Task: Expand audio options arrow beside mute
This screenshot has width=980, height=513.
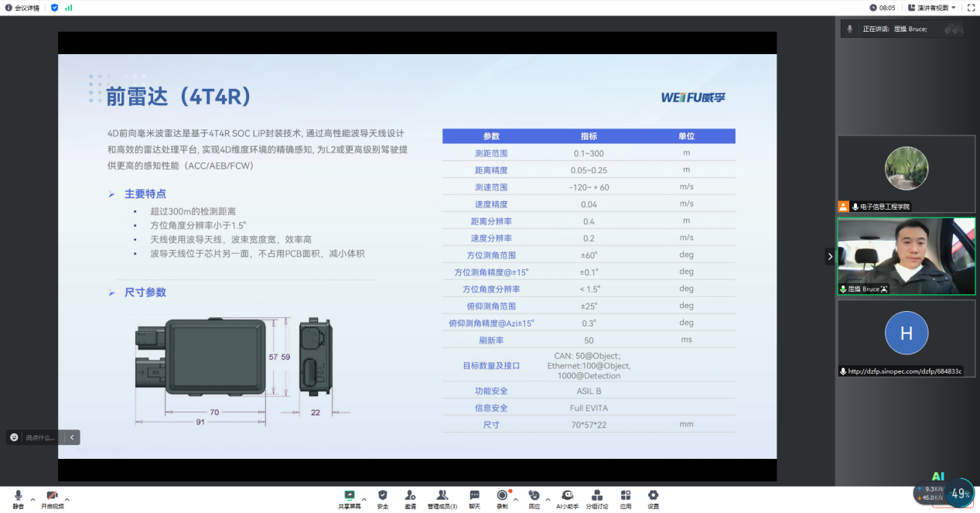Action: click(32, 499)
